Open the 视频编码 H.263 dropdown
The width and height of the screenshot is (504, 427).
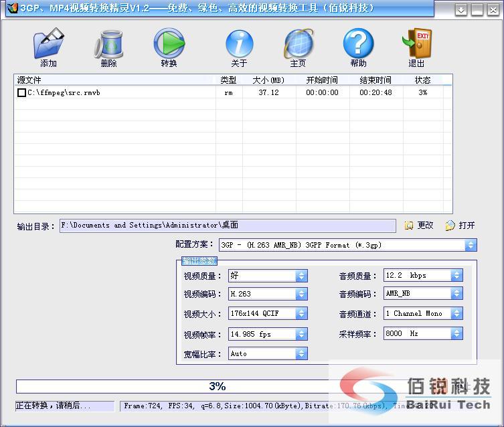tap(301, 294)
